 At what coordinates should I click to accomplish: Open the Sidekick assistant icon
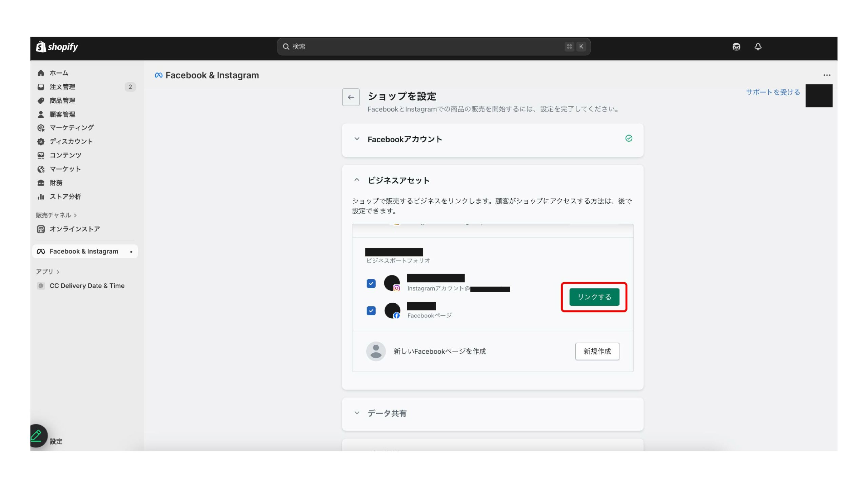click(736, 47)
